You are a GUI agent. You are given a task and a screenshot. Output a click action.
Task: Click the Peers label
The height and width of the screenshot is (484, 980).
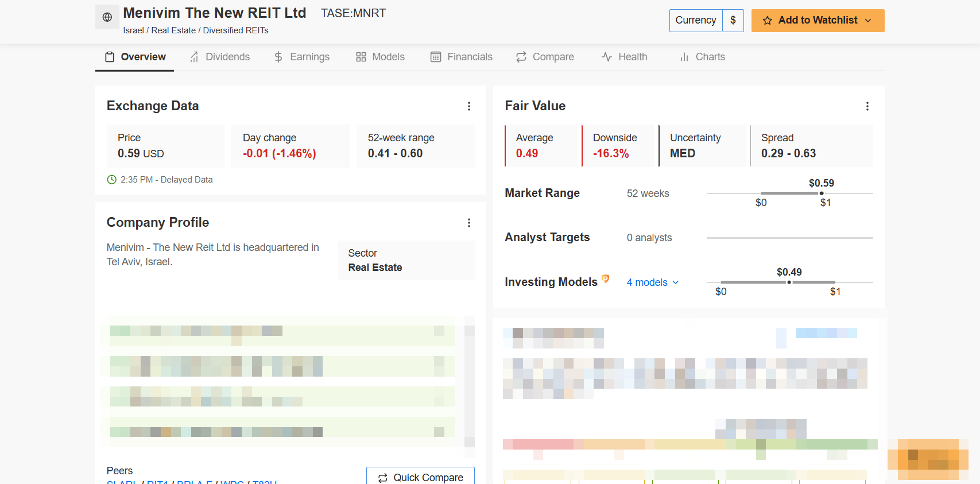pyautogui.click(x=119, y=471)
